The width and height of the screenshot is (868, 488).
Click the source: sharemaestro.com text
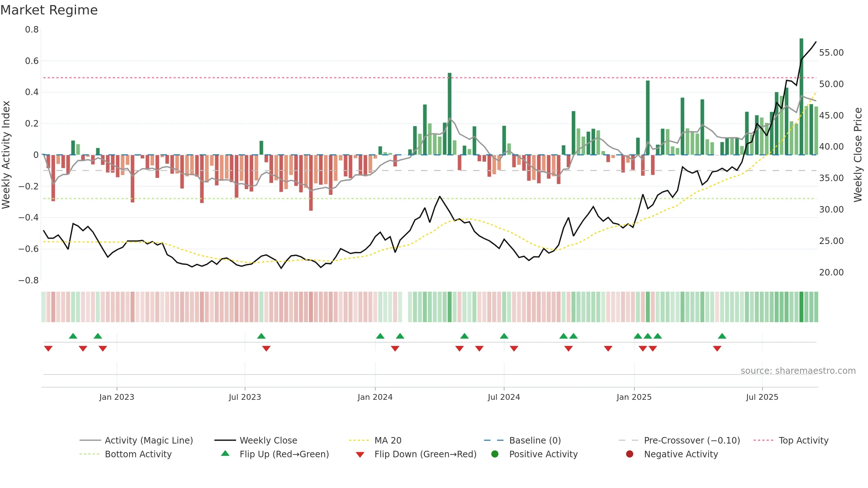click(x=798, y=371)
